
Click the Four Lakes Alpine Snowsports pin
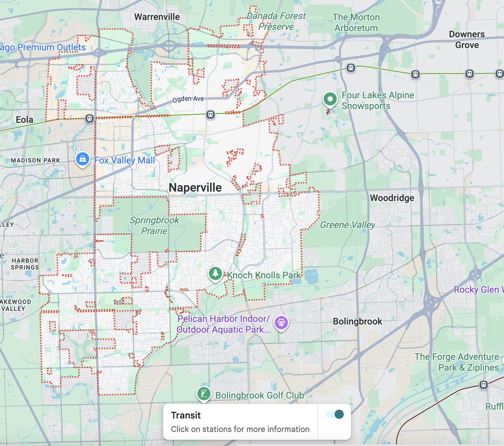click(330, 100)
